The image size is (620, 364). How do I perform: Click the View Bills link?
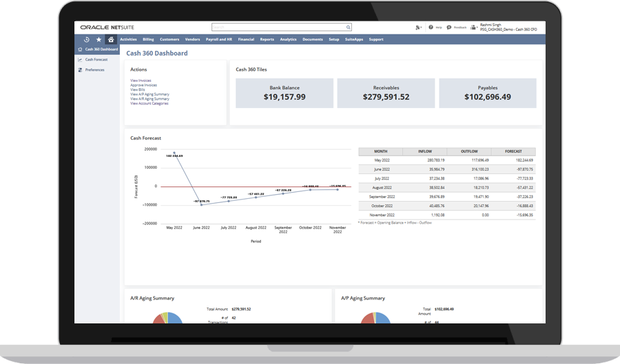(138, 89)
